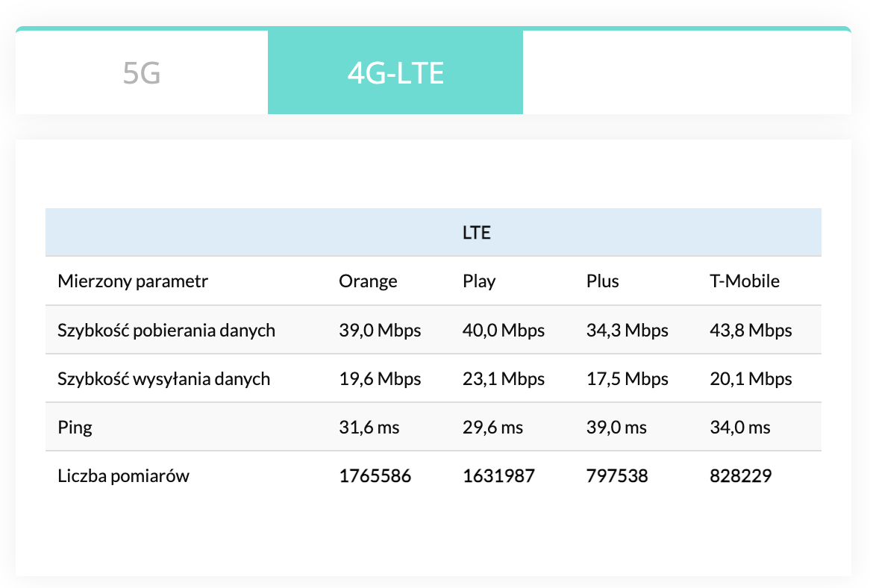Click the LTE table header
870x588 pixels.
point(476,233)
